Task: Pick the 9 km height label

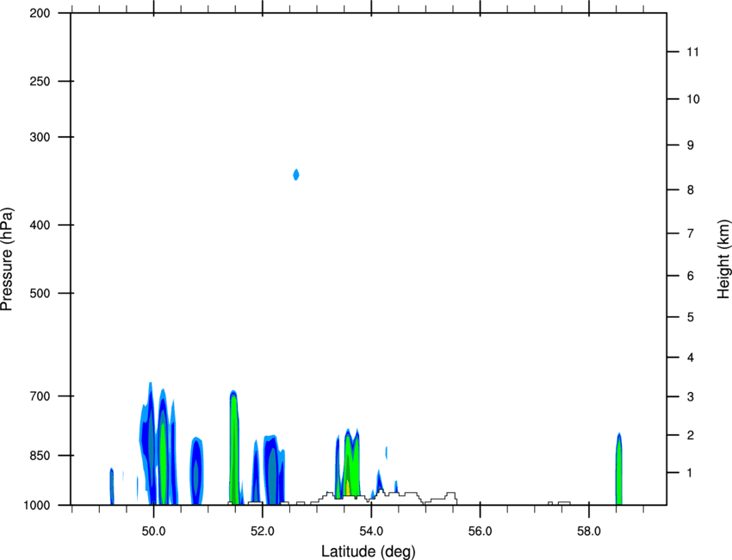Action: [x=691, y=146]
